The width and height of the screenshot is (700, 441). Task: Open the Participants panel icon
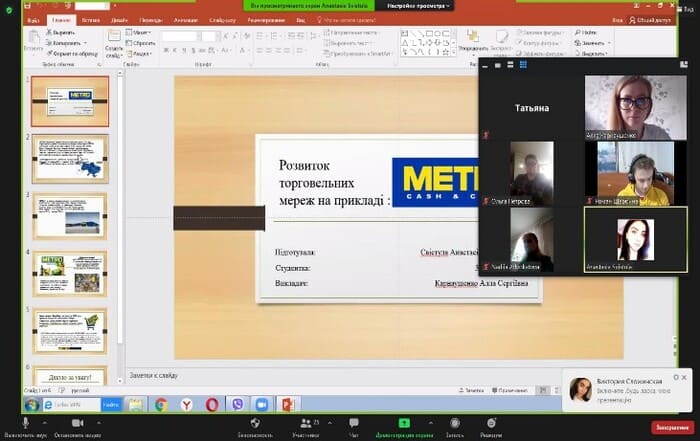click(306, 422)
